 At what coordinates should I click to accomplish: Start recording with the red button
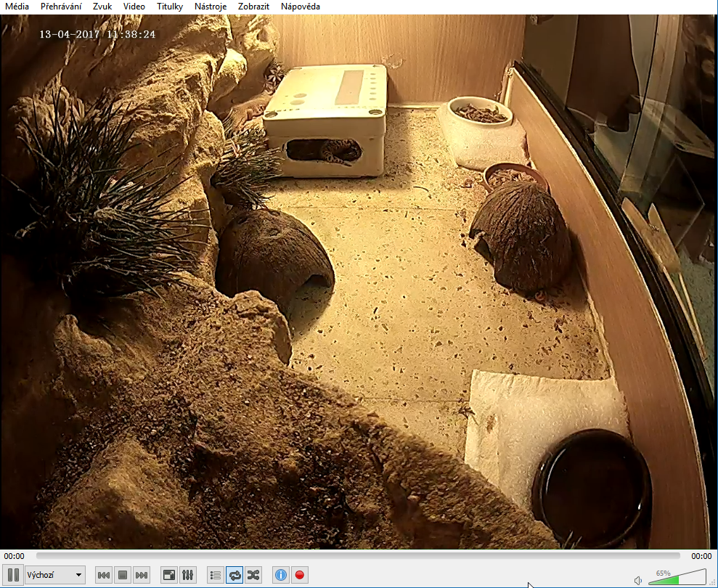click(x=300, y=575)
